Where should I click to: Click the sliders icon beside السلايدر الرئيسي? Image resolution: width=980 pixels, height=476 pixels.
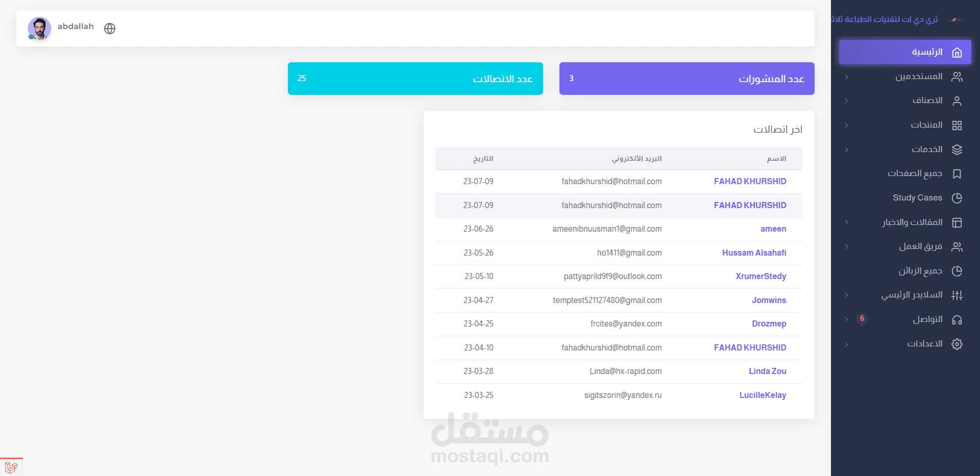click(957, 295)
